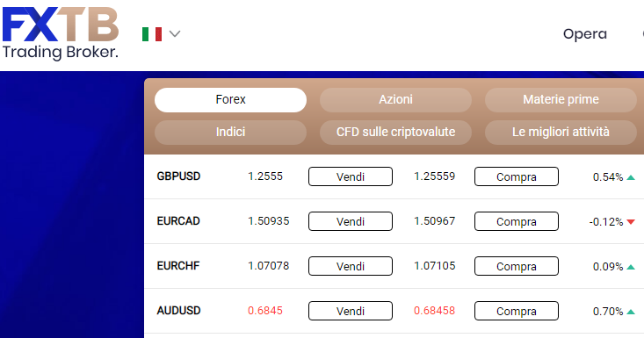
Task: Select the Forex tab
Action: point(230,100)
